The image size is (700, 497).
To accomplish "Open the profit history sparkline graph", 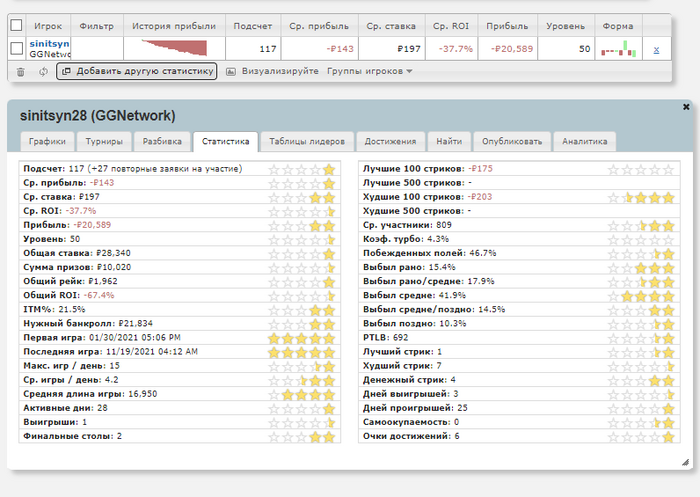I will [174, 48].
